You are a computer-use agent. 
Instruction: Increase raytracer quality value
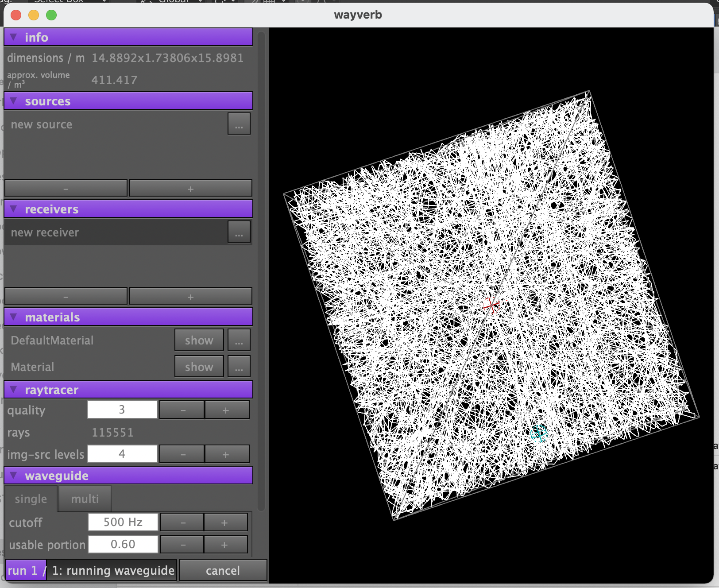[226, 410]
